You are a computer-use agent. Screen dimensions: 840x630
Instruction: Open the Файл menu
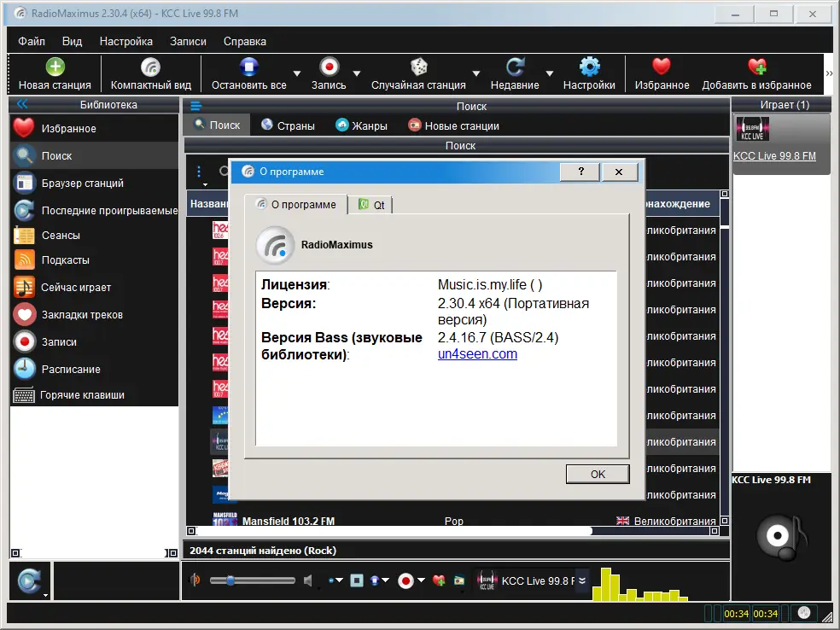(x=31, y=41)
